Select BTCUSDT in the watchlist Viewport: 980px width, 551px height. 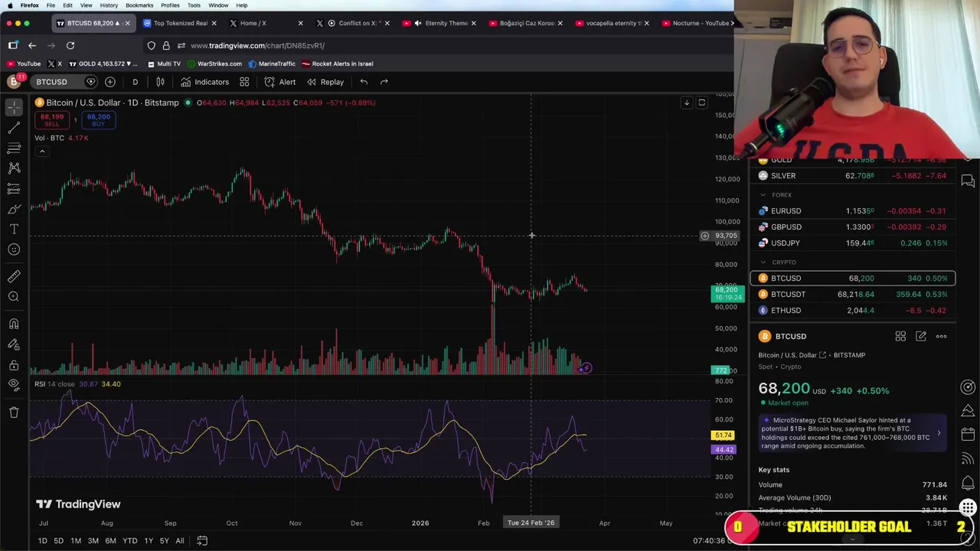pyautogui.click(x=853, y=295)
